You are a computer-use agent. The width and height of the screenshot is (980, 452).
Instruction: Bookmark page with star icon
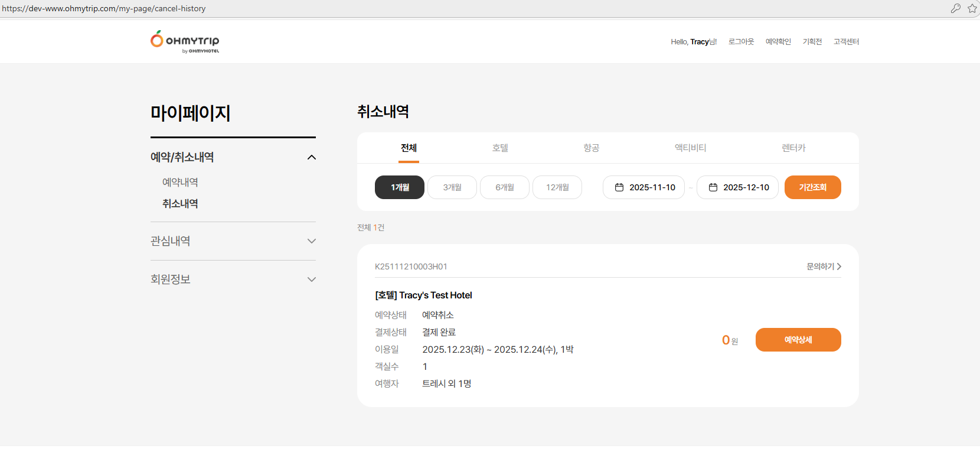click(x=972, y=8)
